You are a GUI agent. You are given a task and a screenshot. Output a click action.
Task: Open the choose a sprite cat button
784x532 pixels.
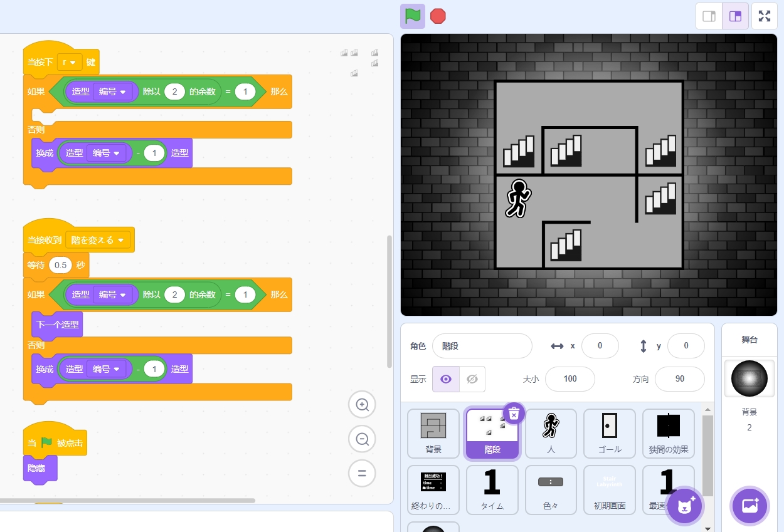click(685, 505)
